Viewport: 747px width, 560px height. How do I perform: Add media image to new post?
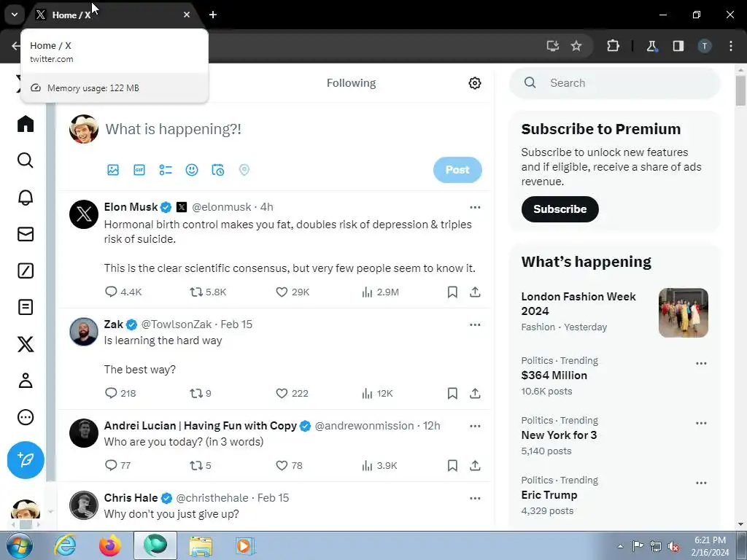pos(113,170)
